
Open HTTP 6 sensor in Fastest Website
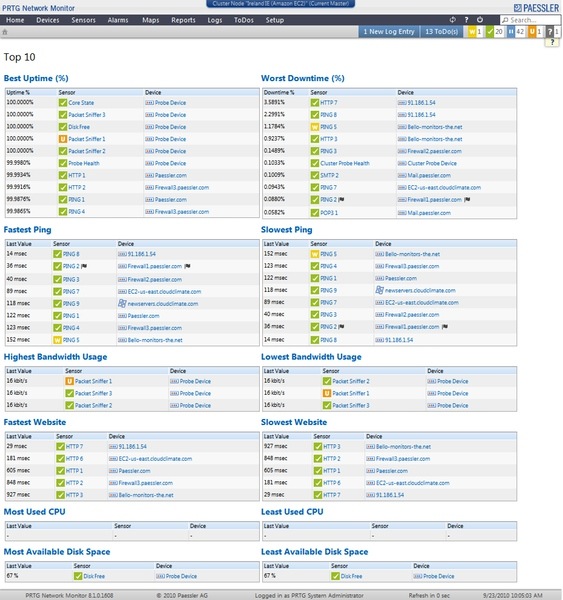click(x=74, y=458)
